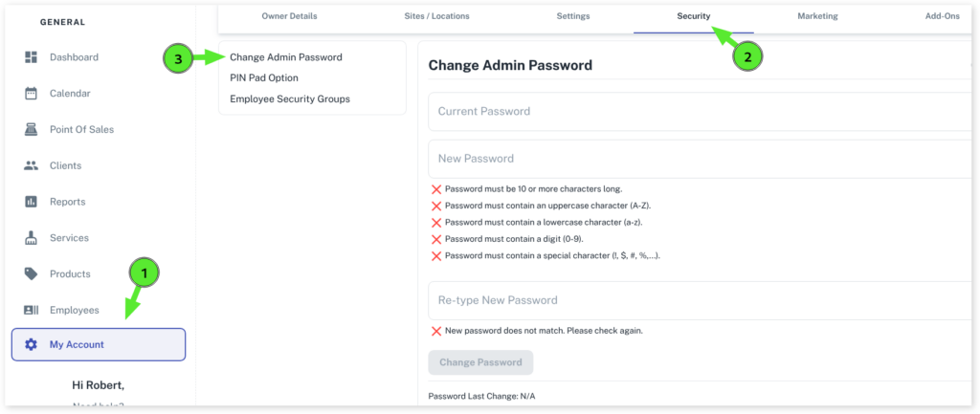Open the Add-Ons tab
The height and width of the screenshot is (414, 980).
point(942,16)
